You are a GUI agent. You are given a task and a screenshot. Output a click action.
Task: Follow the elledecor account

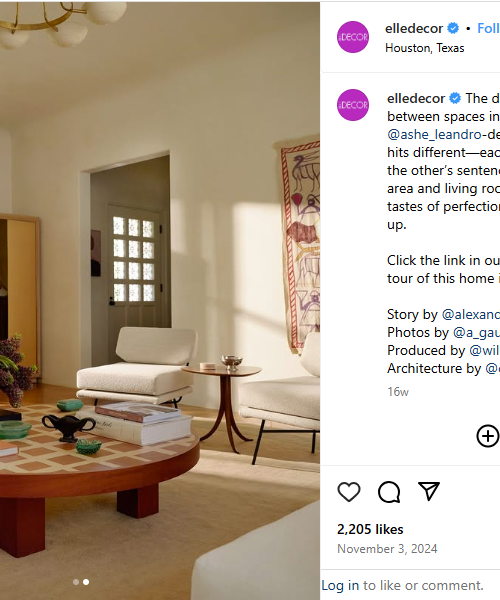coord(489,28)
